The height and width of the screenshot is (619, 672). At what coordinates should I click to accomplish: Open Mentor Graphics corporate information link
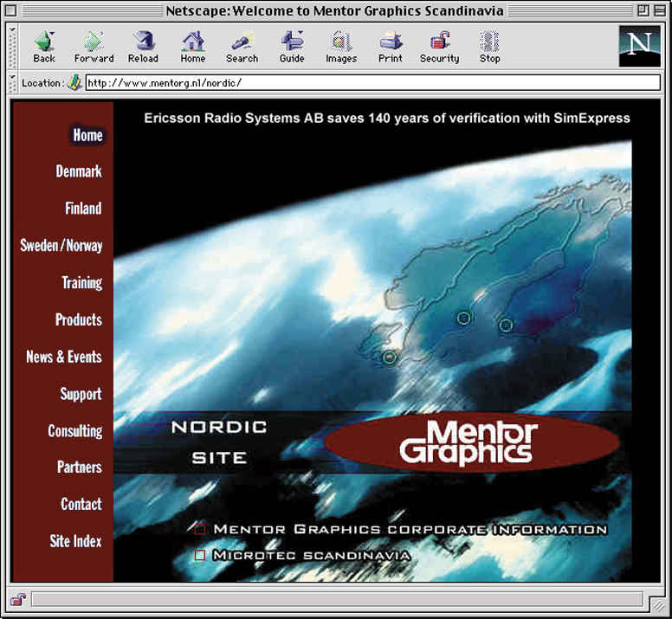(410, 529)
